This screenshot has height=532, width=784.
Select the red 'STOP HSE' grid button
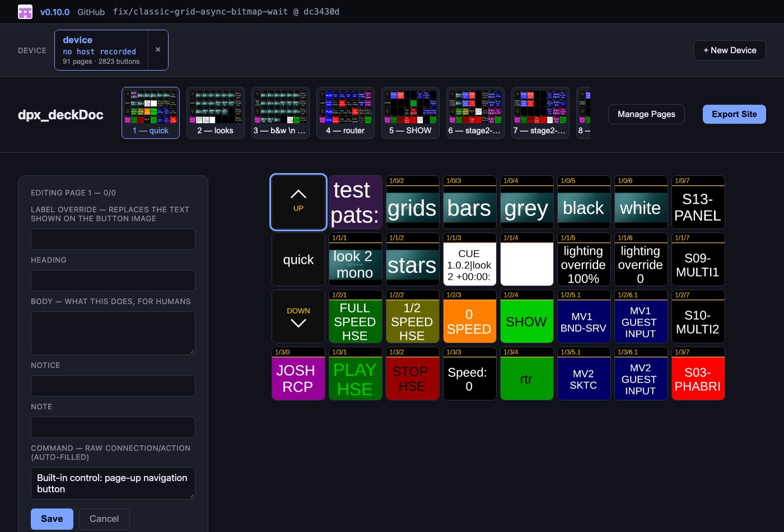click(x=412, y=374)
